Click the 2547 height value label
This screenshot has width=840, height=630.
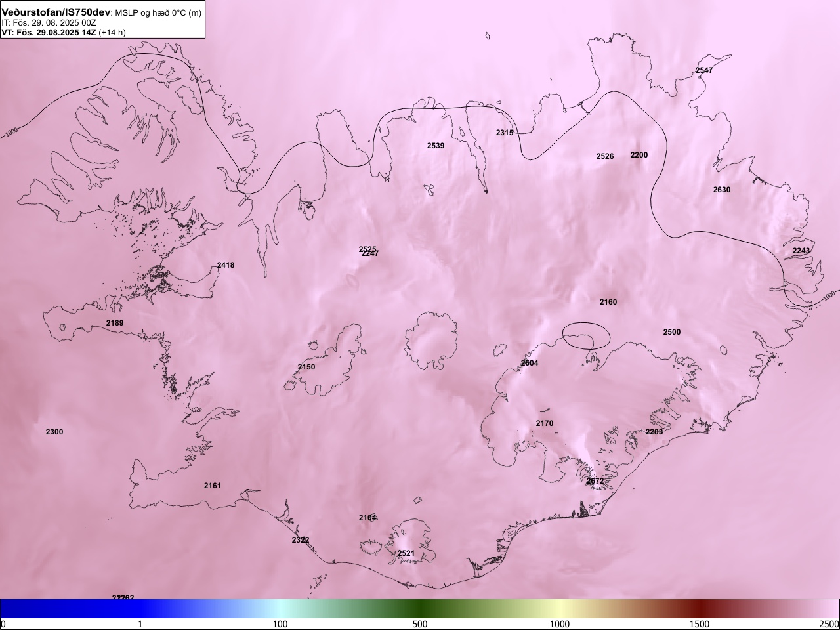[x=704, y=70]
